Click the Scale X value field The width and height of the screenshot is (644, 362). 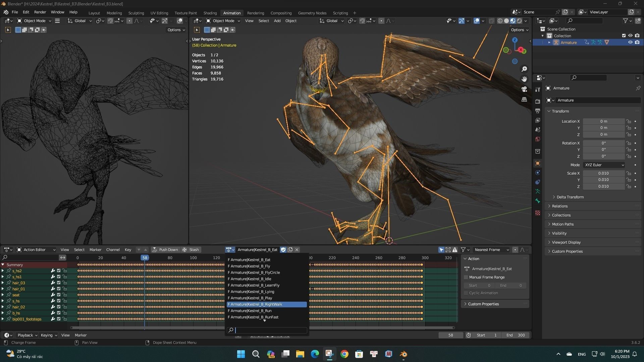point(603,173)
